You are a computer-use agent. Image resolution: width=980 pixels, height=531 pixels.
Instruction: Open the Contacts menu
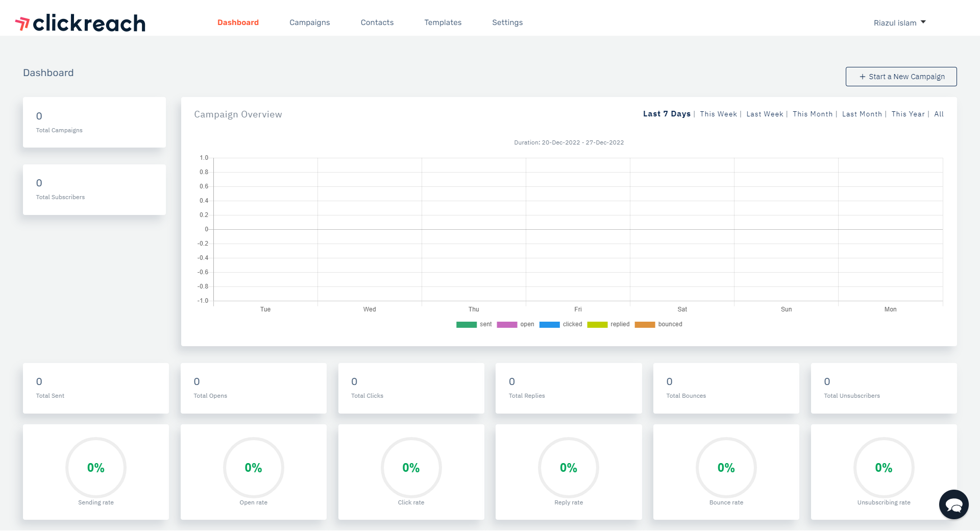tap(377, 22)
